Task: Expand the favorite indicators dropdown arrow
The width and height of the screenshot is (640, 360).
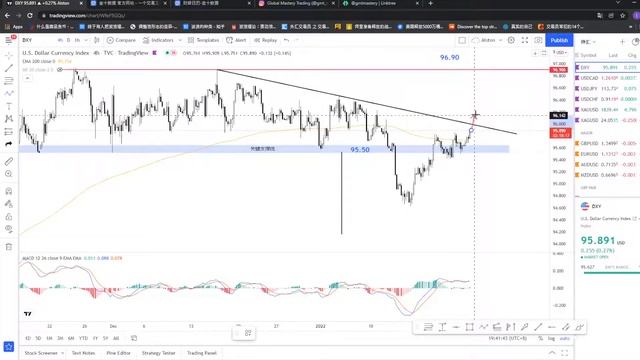Action: click(x=180, y=40)
